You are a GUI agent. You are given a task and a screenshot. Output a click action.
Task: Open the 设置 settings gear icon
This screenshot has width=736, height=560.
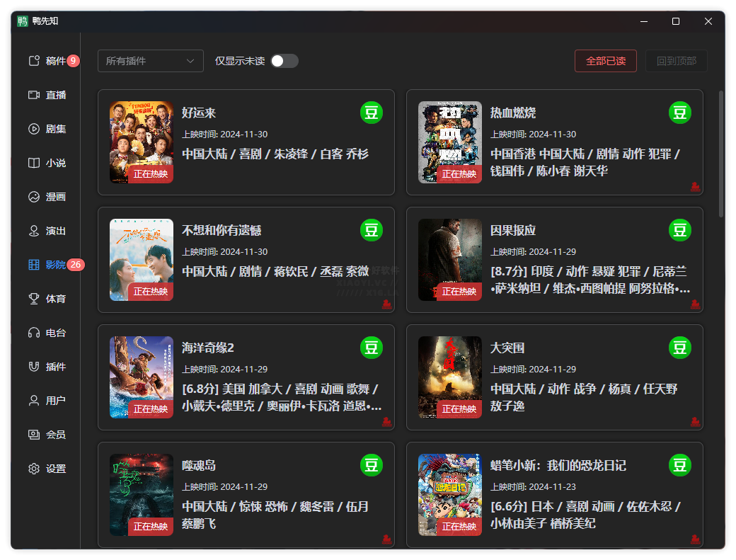coord(34,469)
